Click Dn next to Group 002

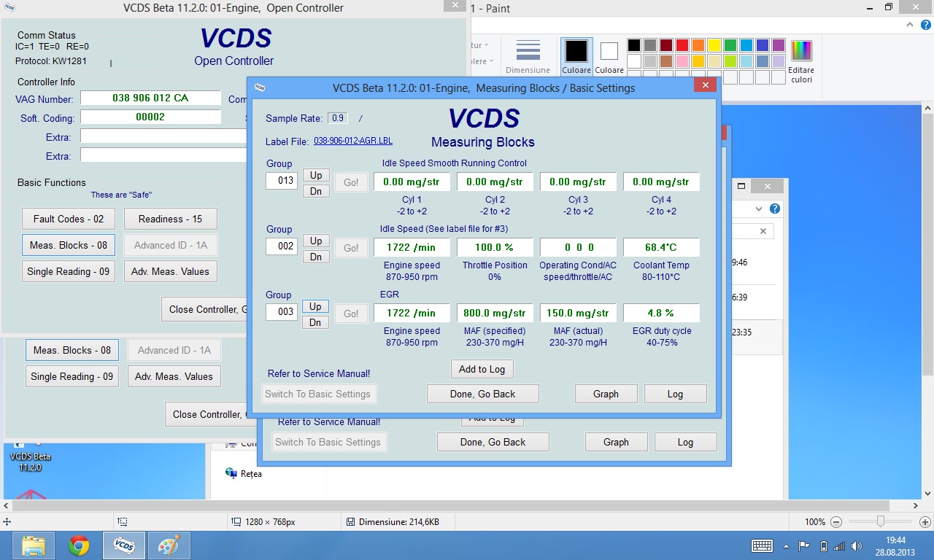pyautogui.click(x=316, y=257)
